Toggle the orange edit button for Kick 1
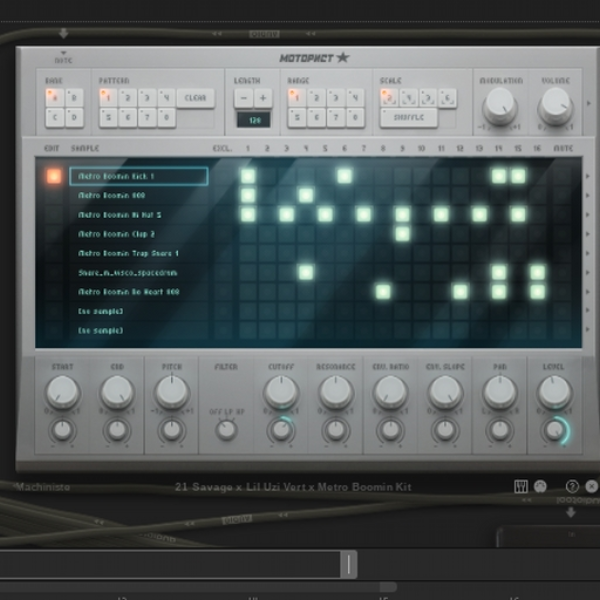Screen dimensions: 600x600 (x=54, y=176)
